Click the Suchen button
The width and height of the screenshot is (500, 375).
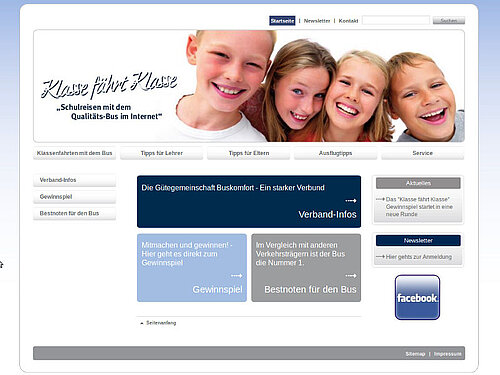click(449, 20)
